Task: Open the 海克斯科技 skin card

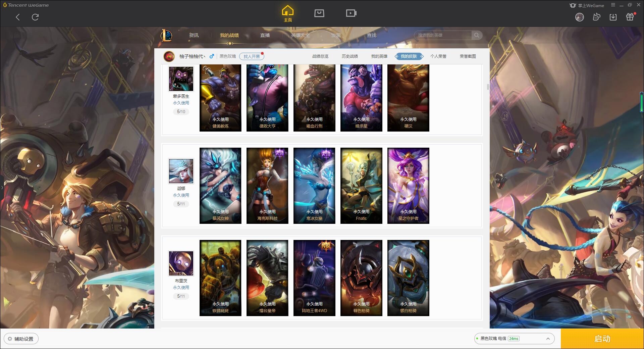Action: tap(267, 186)
